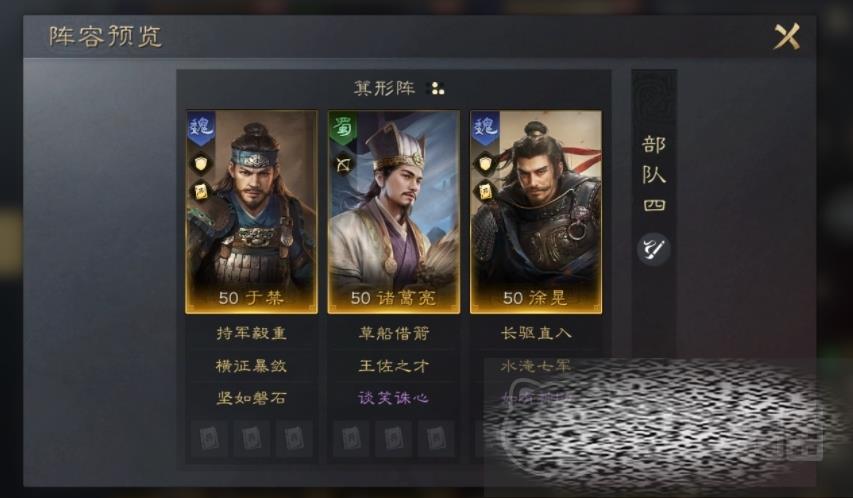Tap the gold scroll icon on 于禁
Image resolution: width=853 pixels, height=498 pixels.
click(201, 191)
